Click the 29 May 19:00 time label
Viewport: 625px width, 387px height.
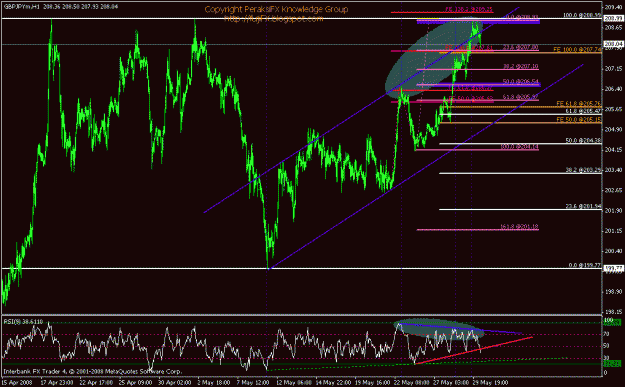[x=490, y=383]
